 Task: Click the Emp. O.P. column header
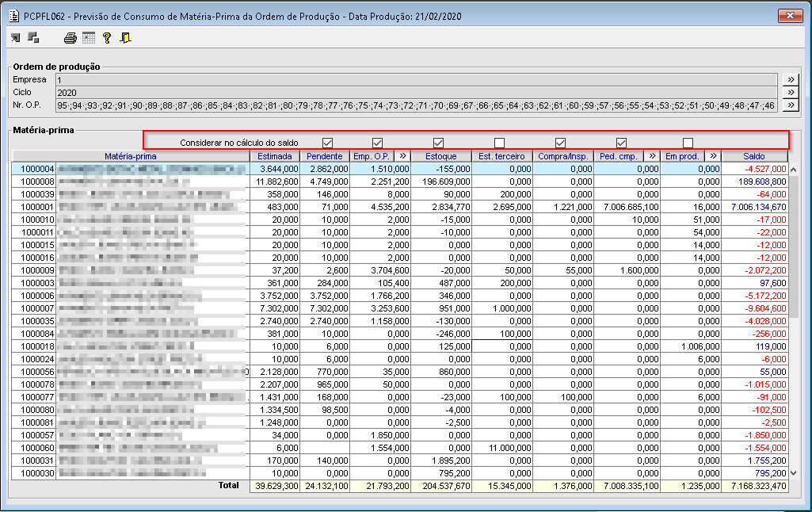pos(372,156)
